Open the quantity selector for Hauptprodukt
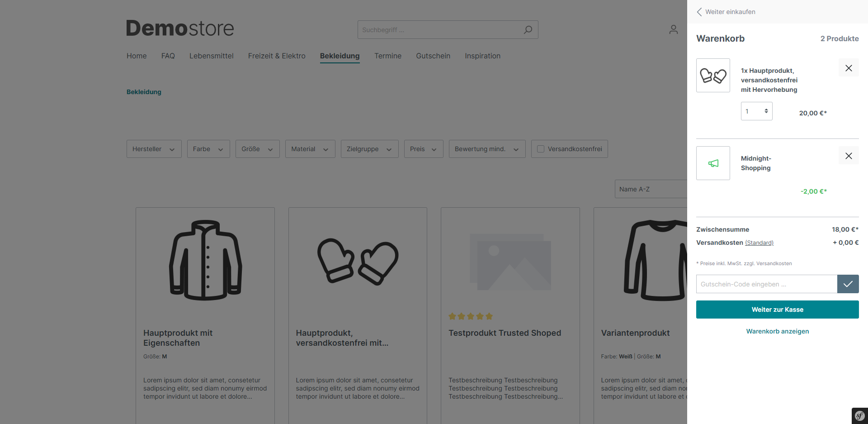Viewport: 868px width, 424px height. click(x=756, y=111)
